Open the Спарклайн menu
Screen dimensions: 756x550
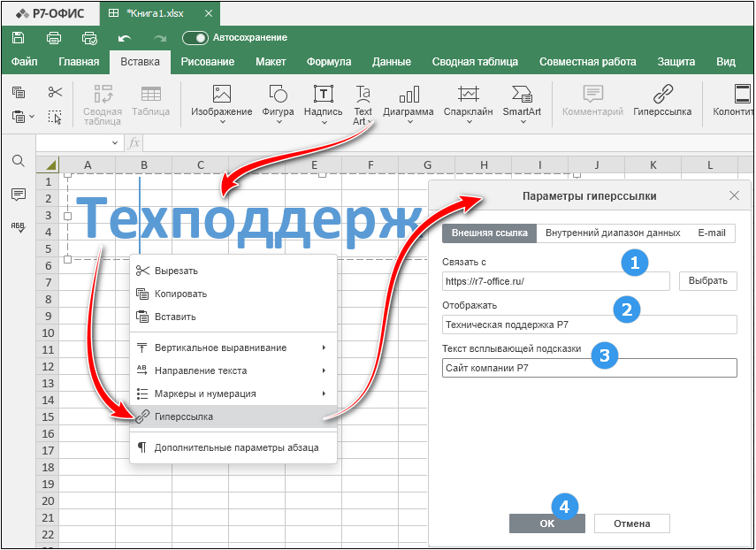468,105
